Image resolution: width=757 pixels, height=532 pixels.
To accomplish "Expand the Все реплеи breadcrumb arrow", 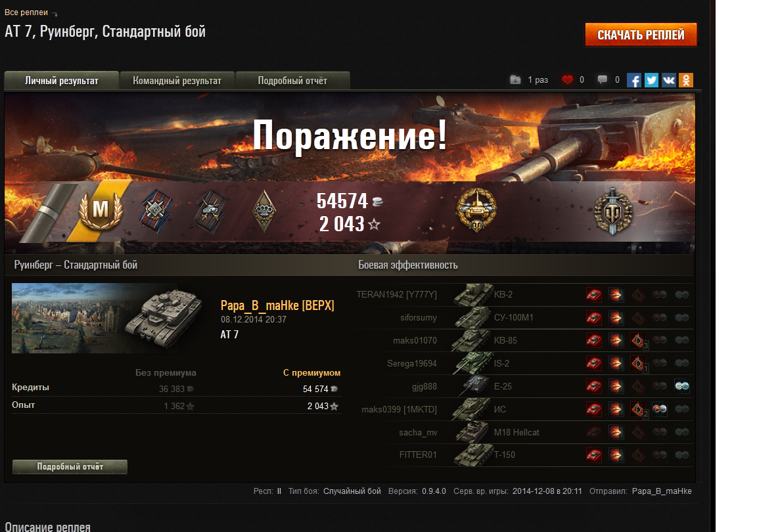I will (x=54, y=14).
